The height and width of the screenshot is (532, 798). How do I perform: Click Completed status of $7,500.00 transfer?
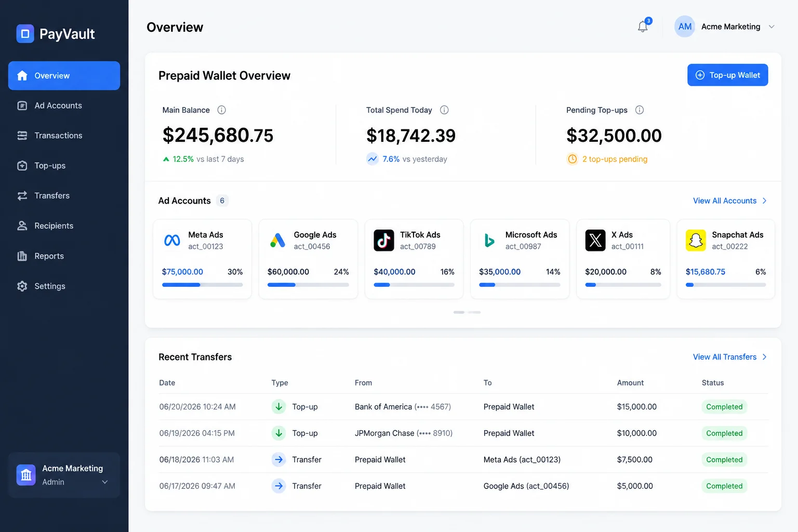tap(724, 460)
